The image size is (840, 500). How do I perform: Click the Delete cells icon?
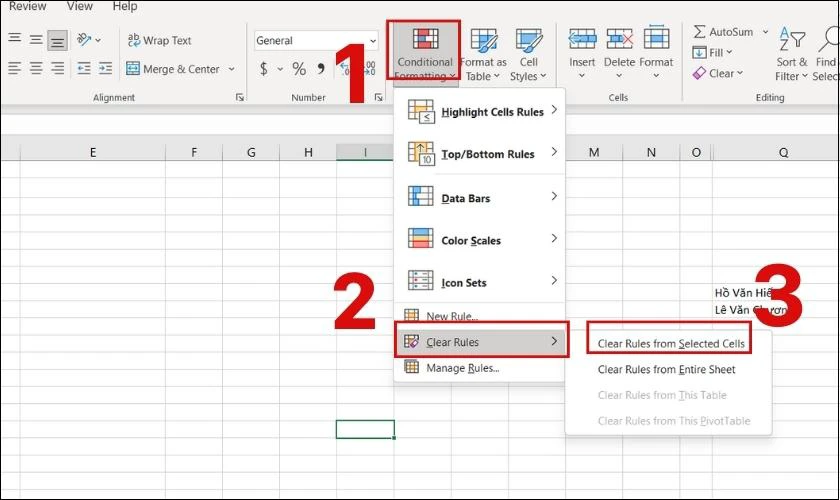point(619,40)
